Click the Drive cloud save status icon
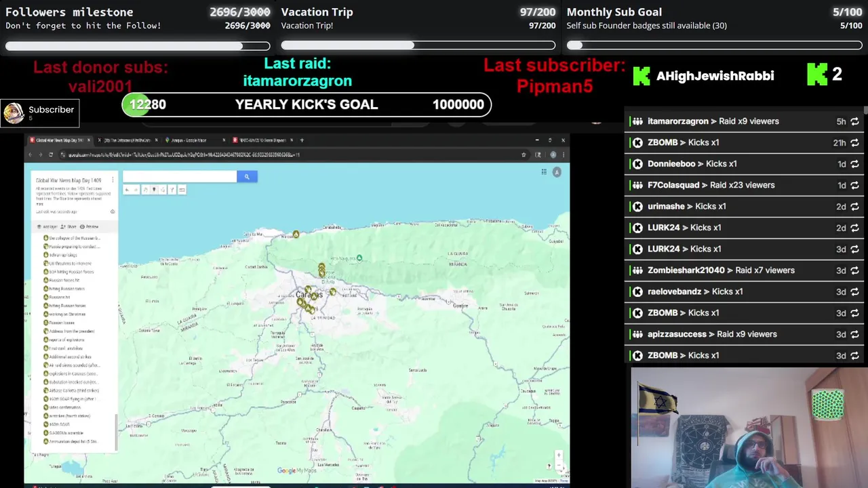This screenshot has width=868, height=488. coord(113,211)
